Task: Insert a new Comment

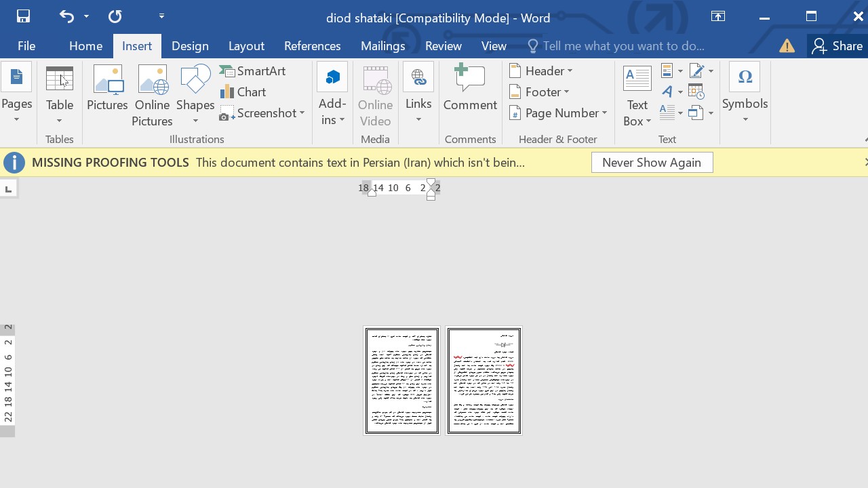Action: pos(470,88)
